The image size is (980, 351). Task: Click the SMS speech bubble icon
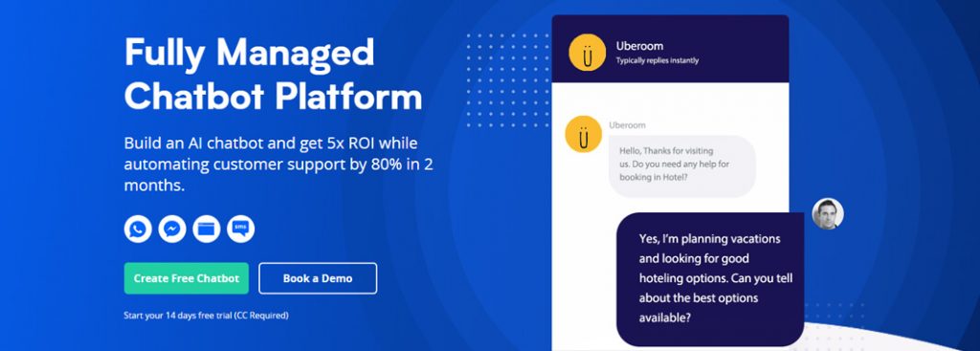[x=240, y=229]
